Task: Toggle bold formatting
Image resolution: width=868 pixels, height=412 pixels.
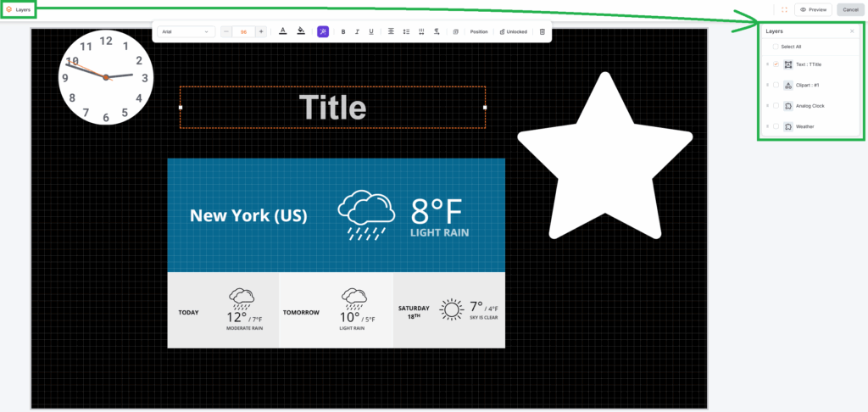Action: click(343, 31)
